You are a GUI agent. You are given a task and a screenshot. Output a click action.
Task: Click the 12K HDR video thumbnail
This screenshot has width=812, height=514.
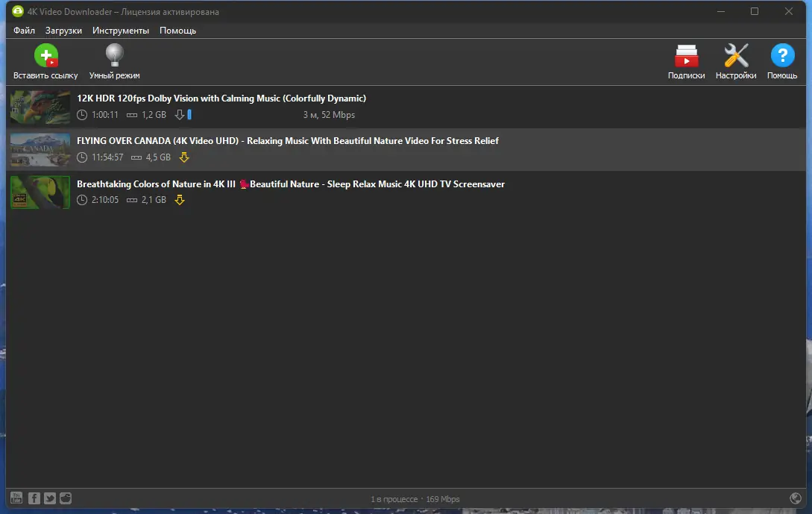pos(40,107)
